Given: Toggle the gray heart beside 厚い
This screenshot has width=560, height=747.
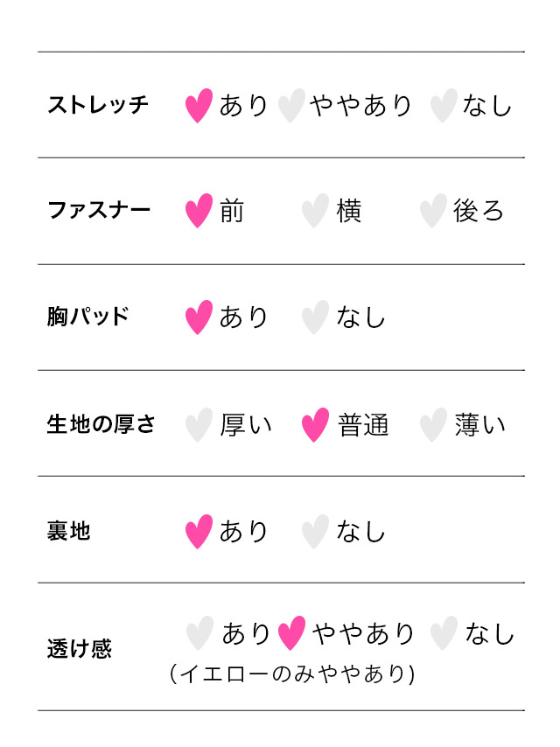Looking at the screenshot, I should click(x=199, y=424).
